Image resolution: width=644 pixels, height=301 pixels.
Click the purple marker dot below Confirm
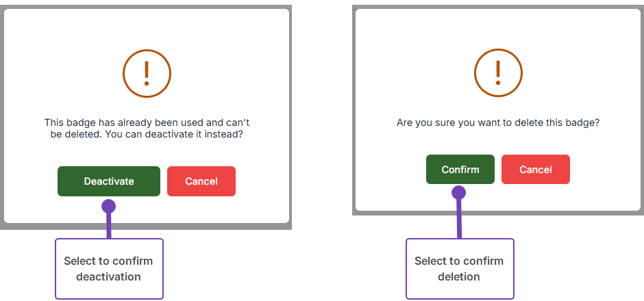click(x=459, y=193)
